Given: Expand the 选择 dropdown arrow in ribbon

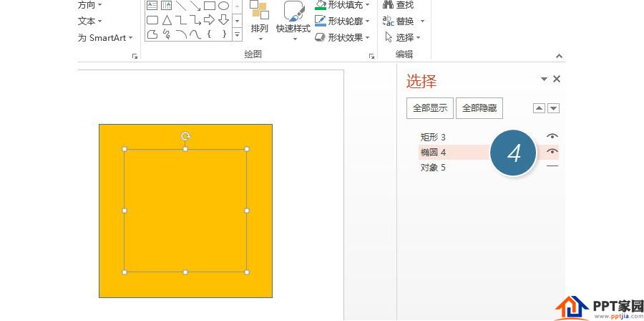Looking at the screenshot, I should [419, 38].
